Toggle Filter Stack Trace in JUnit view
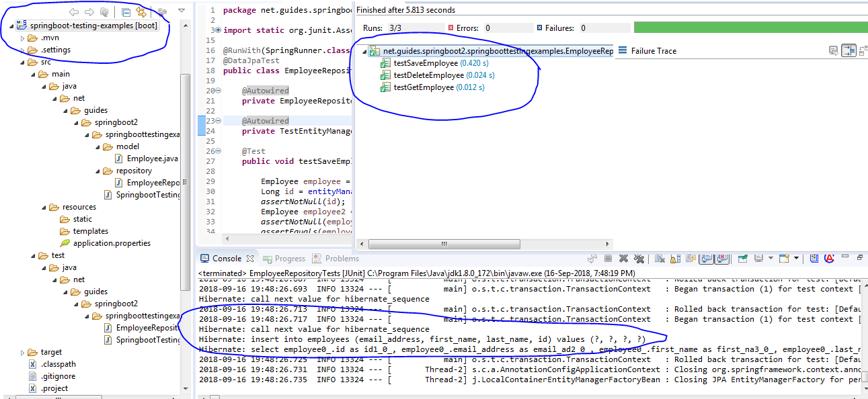 point(849,50)
